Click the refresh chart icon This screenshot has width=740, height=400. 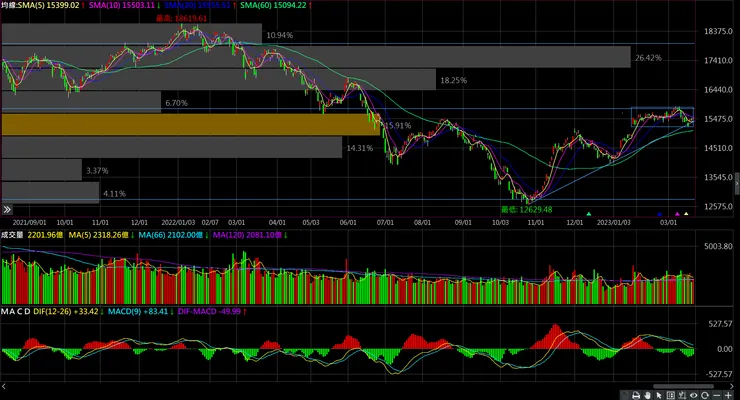[x=705, y=395]
